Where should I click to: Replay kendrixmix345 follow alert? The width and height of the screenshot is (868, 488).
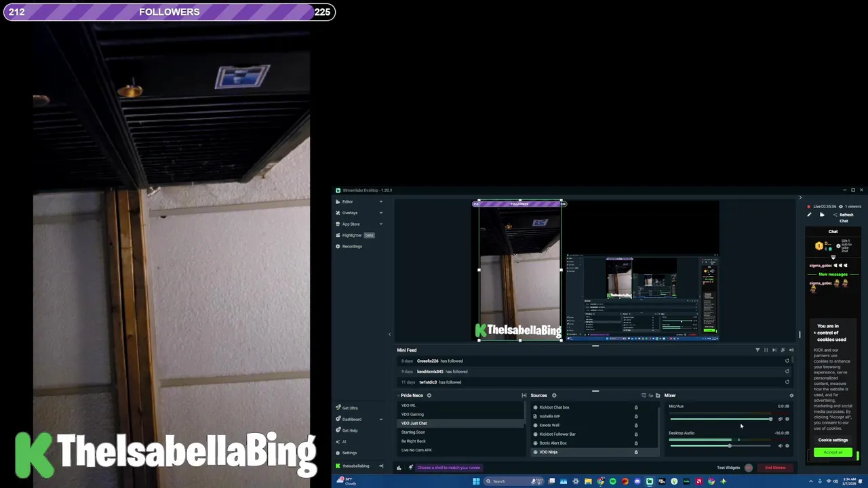pyautogui.click(x=787, y=371)
